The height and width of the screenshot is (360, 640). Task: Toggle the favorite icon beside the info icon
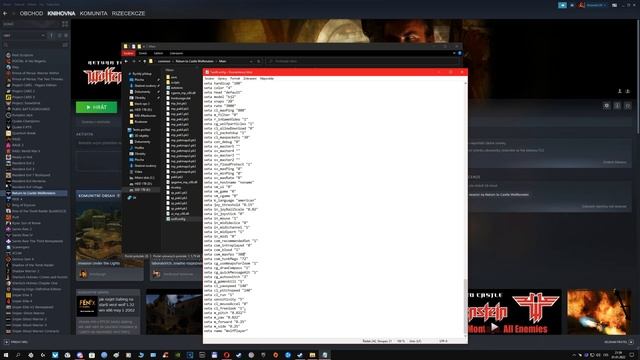628,106
